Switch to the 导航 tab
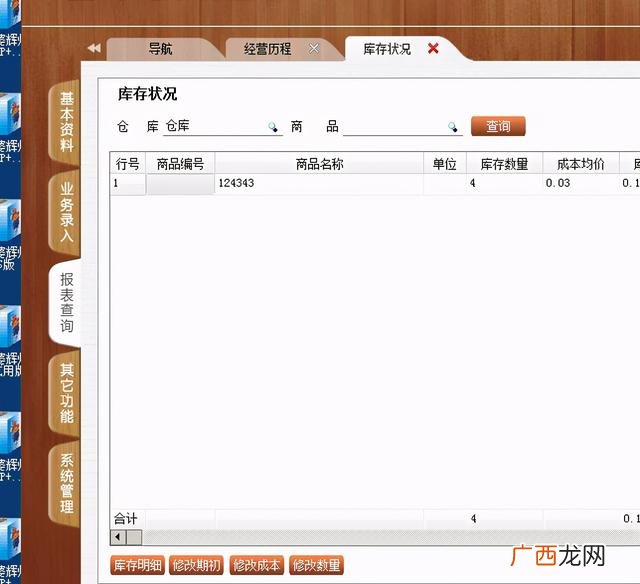 click(160, 49)
